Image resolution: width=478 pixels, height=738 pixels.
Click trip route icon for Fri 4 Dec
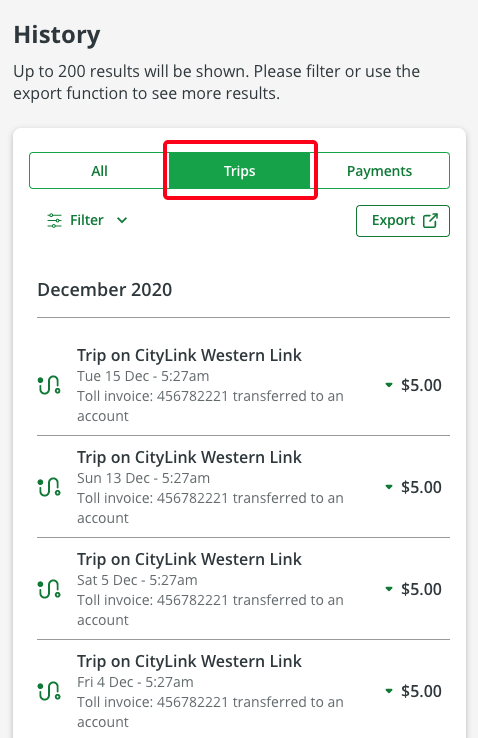tap(49, 691)
